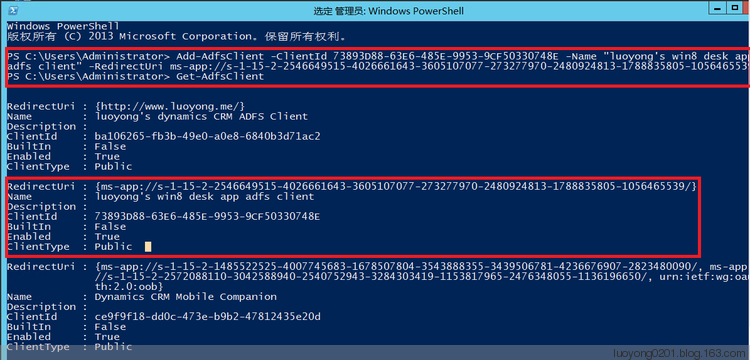The height and width of the screenshot is (360, 750).
Task: Maximize the PowerShell window
Action: (735, 8)
